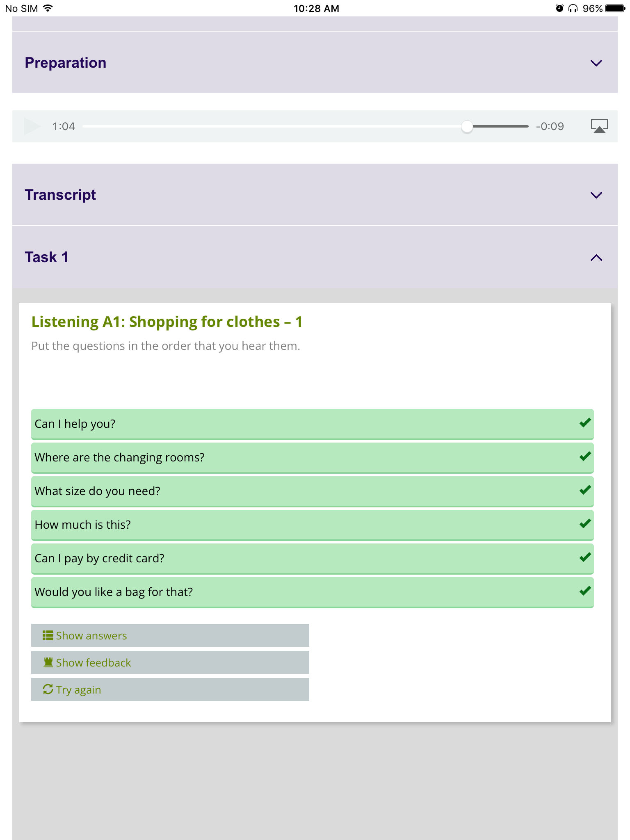
Task: Click the rook icon beside Show feedback
Action: pyautogui.click(x=48, y=662)
